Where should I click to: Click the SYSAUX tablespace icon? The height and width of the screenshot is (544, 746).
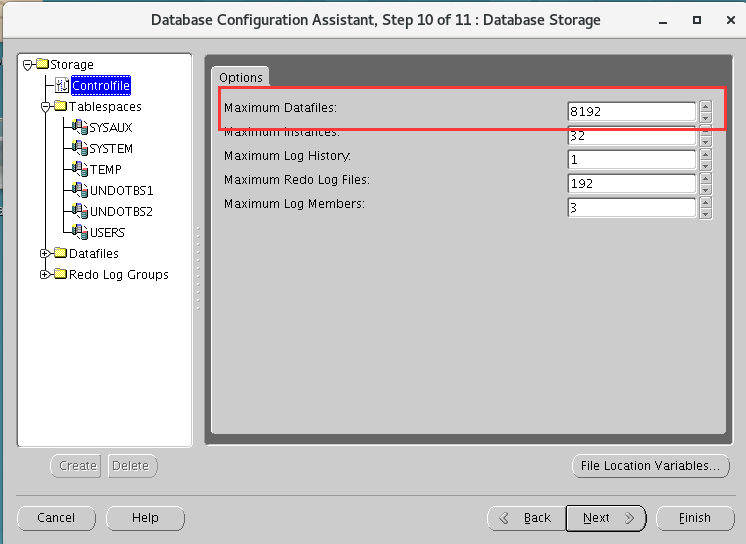click(80, 128)
